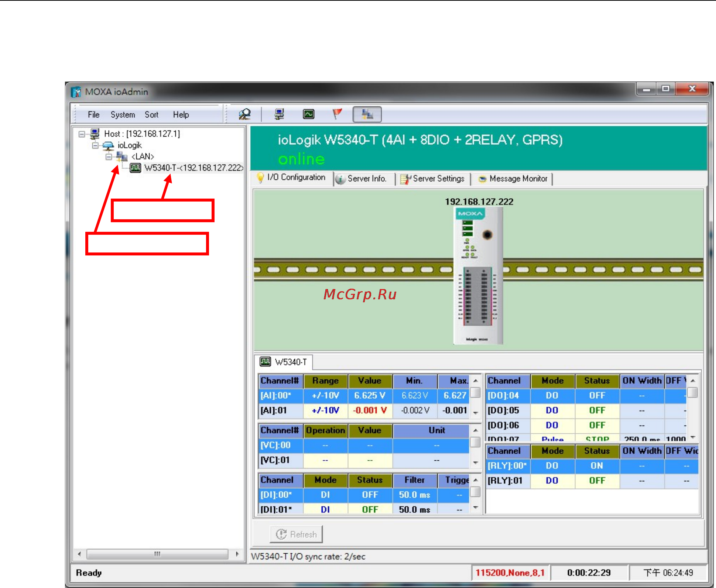The image size is (716, 588).
Task: Click tree panel scroll left arrow
Action: click(x=79, y=554)
